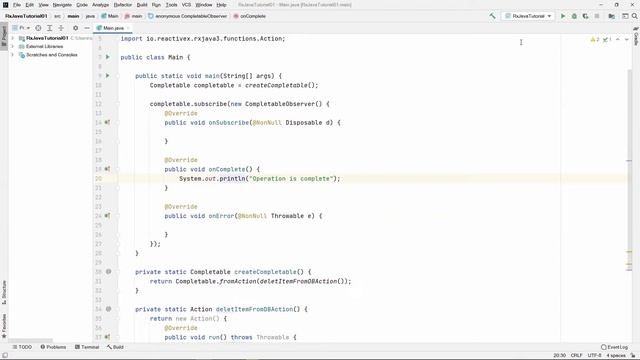The height and width of the screenshot is (360, 640).
Task: Click the warnings indicator in editor corner
Action: coord(595,40)
